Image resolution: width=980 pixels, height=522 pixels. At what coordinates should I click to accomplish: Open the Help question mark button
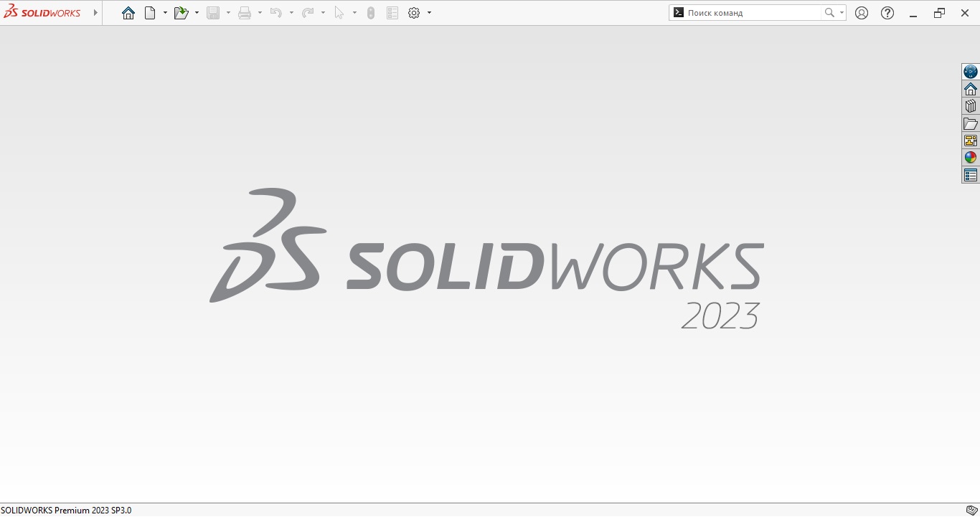[887, 13]
